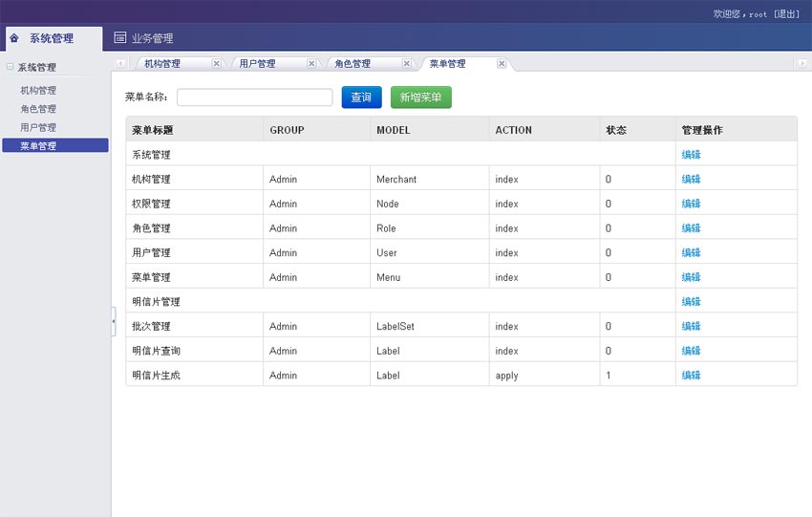
Task: Log out via the 退出 link
Action: click(786, 14)
